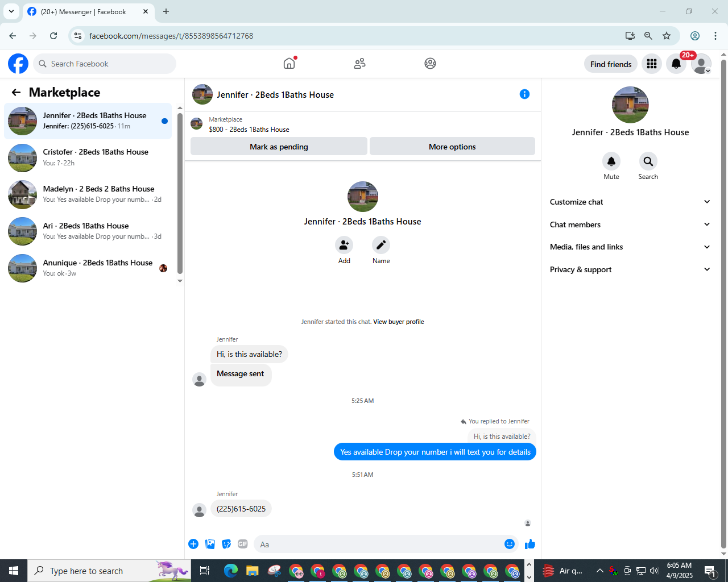Edit the chat name with pencil icon
This screenshot has width=728, height=582.
[x=381, y=245]
